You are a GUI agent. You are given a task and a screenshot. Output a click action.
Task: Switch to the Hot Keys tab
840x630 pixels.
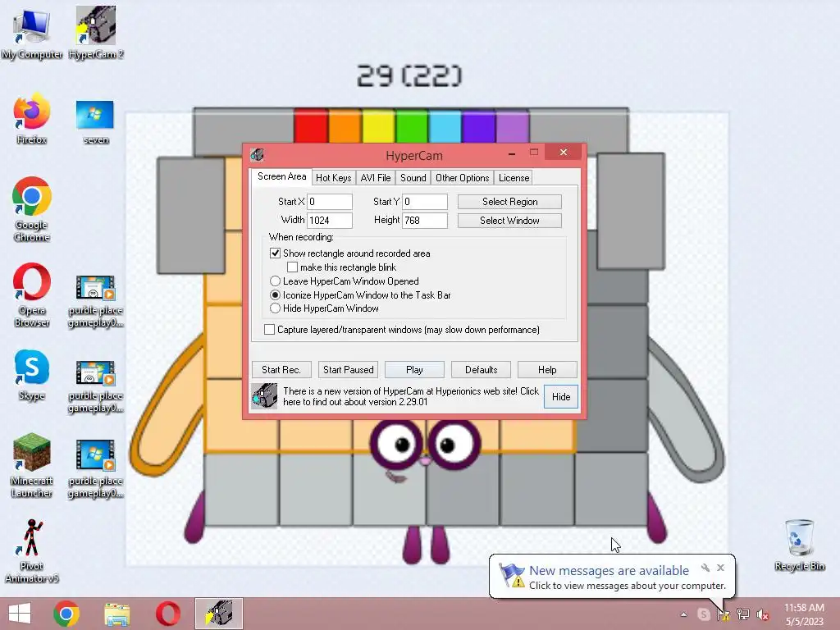[333, 178]
